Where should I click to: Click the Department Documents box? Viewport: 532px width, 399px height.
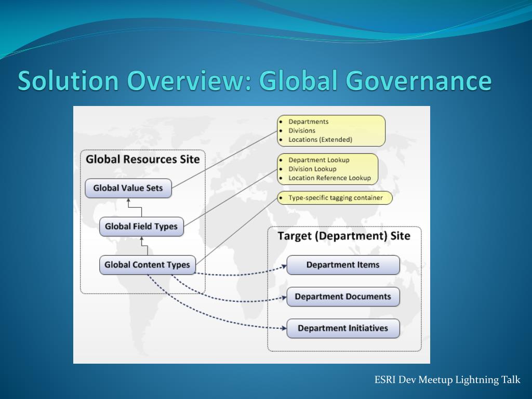coord(343,297)
